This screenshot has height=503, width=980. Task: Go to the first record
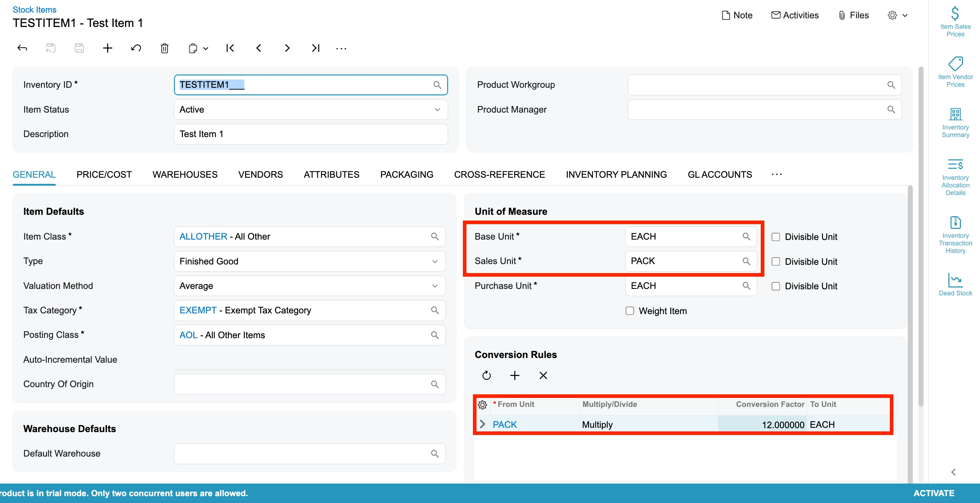click(230, 48)
